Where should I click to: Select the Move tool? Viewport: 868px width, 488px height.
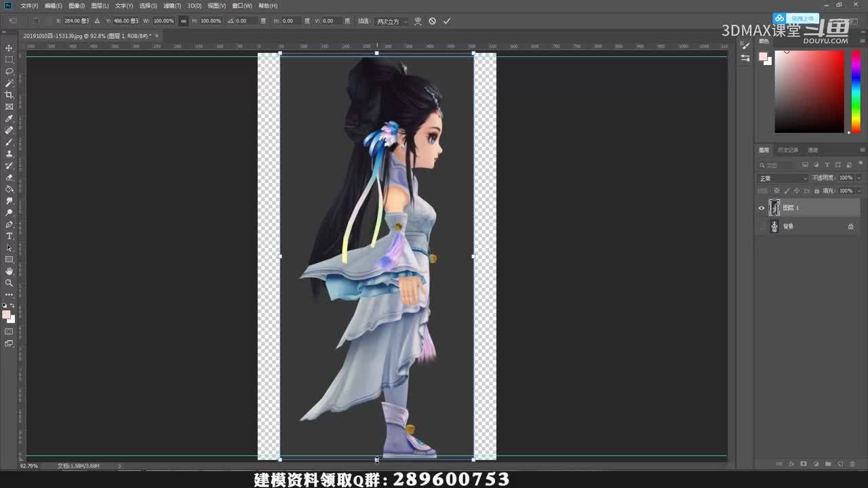9,48
